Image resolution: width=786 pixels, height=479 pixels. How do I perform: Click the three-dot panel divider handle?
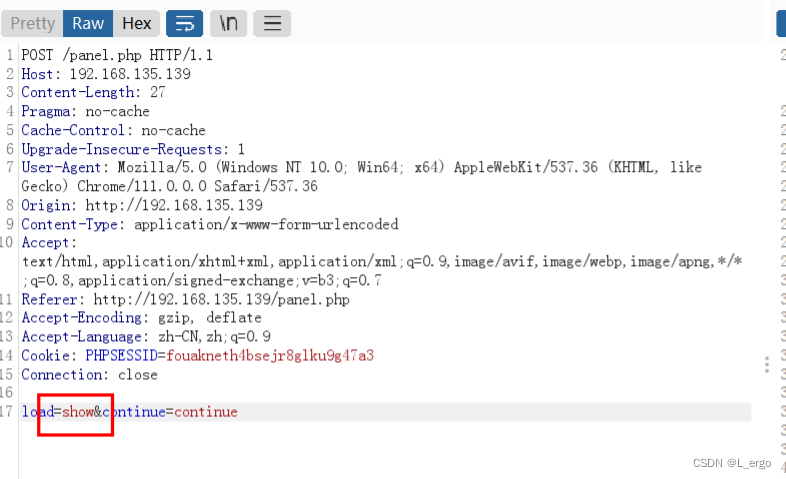pyautogui.click(x=767, y=365)
